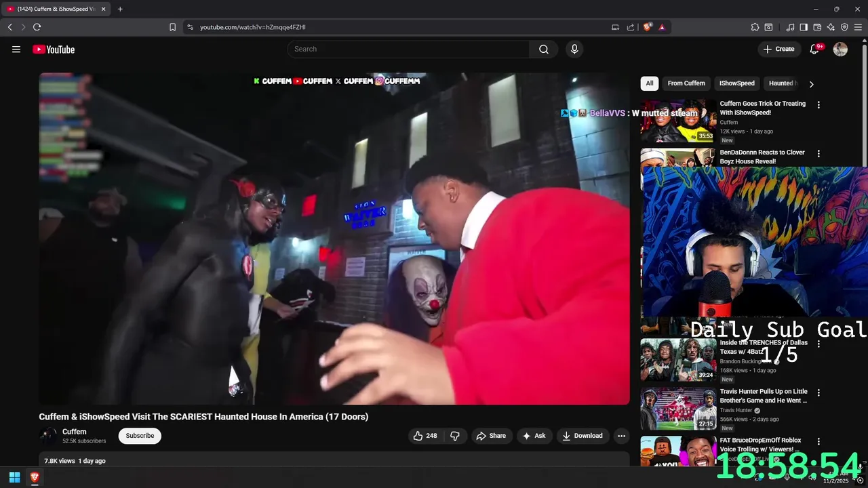This screenshot has height=488, width=868.
Task: Open the Brave Wallet icon
Action: pyautogui.click(x=817, y=27)
